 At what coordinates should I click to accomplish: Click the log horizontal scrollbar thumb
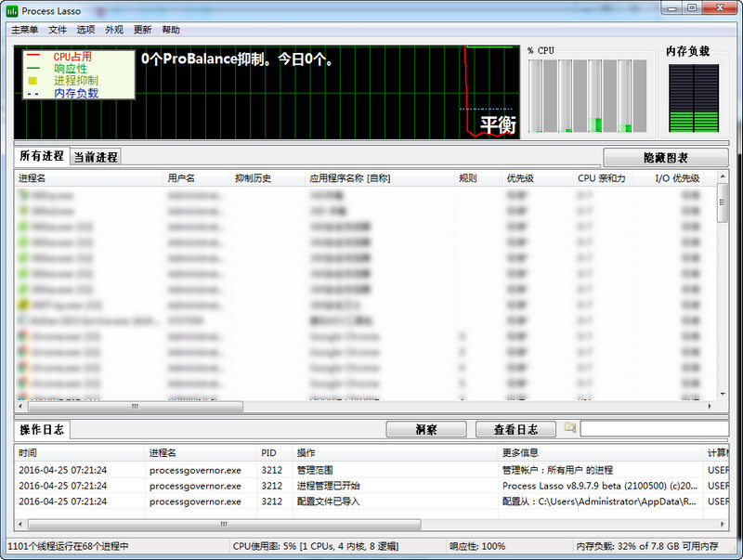pyautogui.click(x=224, y=525)
